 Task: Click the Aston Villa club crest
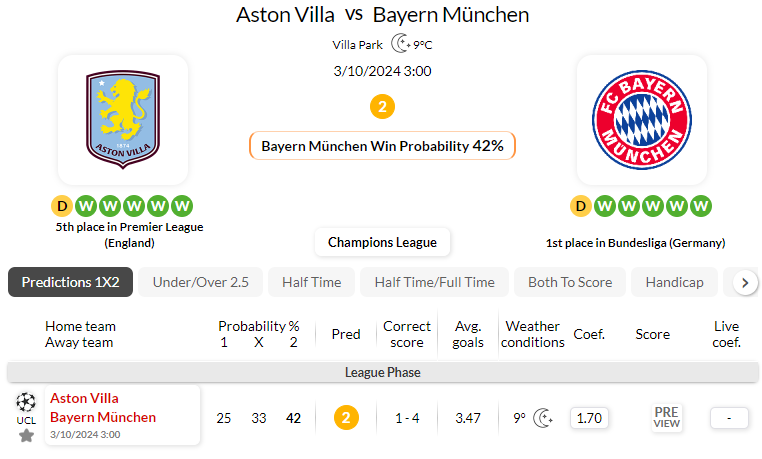click(x=122, y=117)
